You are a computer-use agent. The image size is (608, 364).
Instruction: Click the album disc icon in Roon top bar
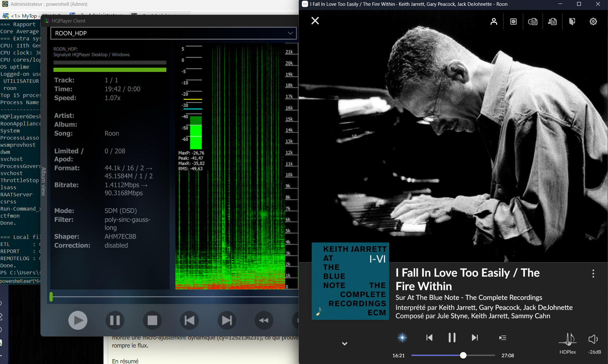pos(514,22)
